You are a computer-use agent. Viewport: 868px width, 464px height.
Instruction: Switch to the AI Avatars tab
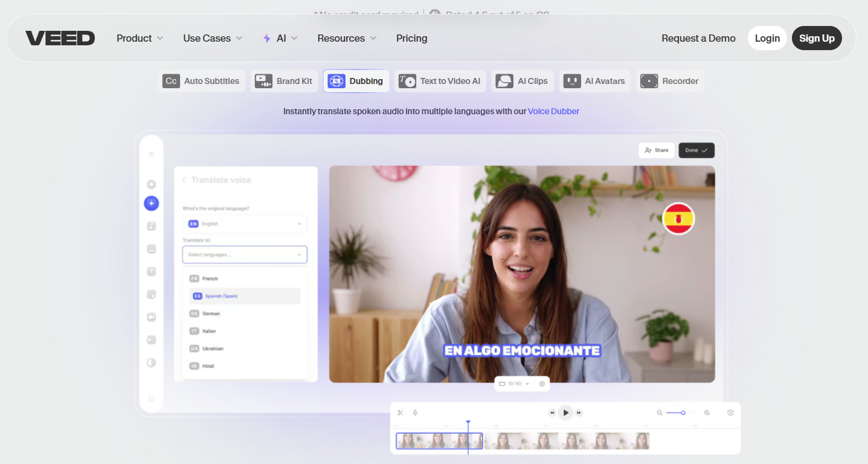click(594, 81)
